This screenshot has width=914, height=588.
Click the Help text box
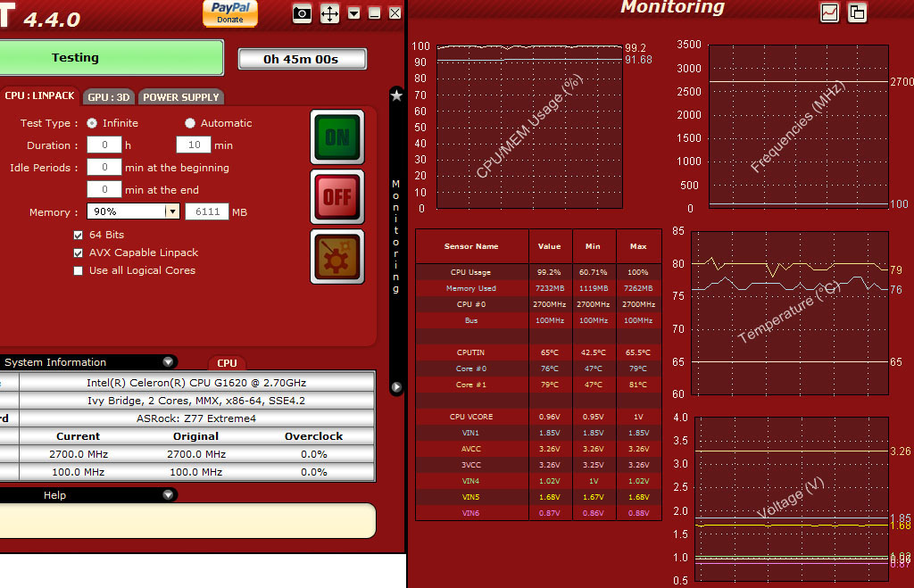coord(187,520)
